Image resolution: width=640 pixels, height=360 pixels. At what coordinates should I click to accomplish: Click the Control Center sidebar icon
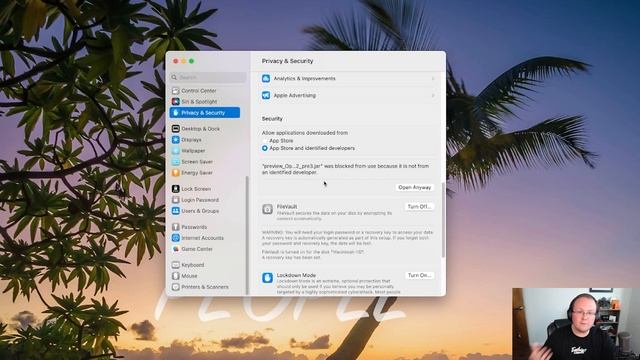(176, 91)
